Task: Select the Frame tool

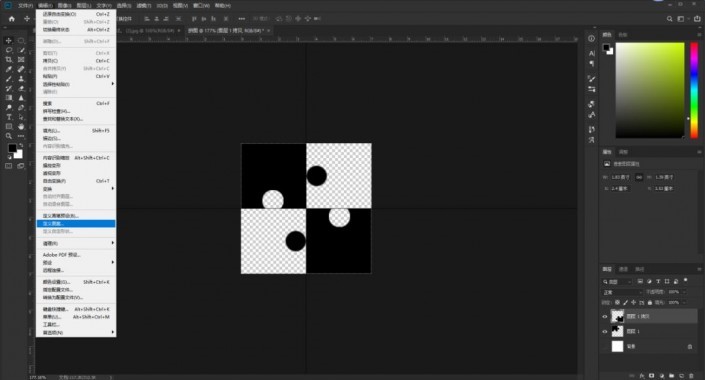Action: click(x=21, y=59)
